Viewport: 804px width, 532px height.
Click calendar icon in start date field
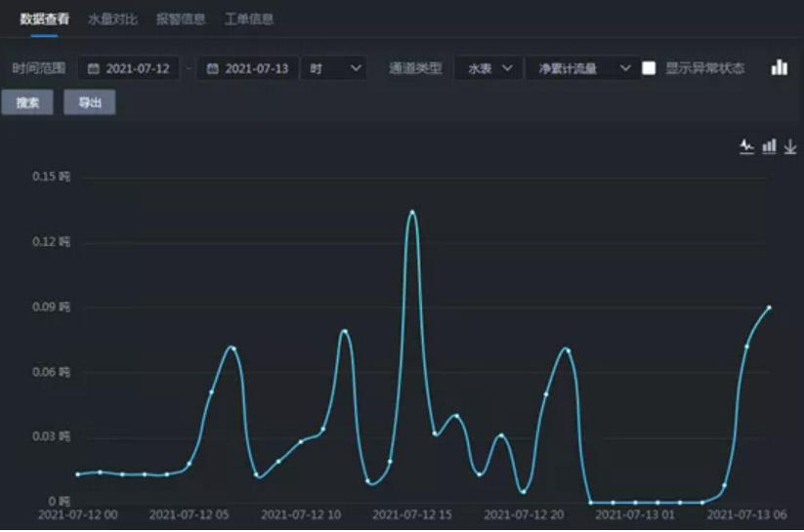[x=94, y=69]
